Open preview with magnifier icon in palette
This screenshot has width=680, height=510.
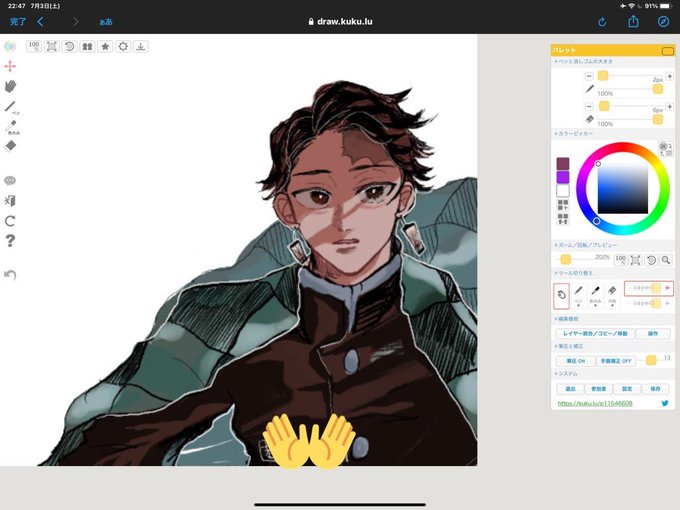tap(666, 260)
